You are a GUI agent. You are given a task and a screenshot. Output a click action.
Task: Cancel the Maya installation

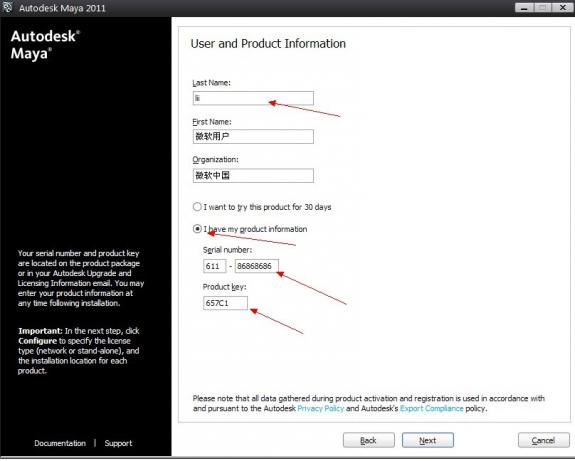(543, 440)
